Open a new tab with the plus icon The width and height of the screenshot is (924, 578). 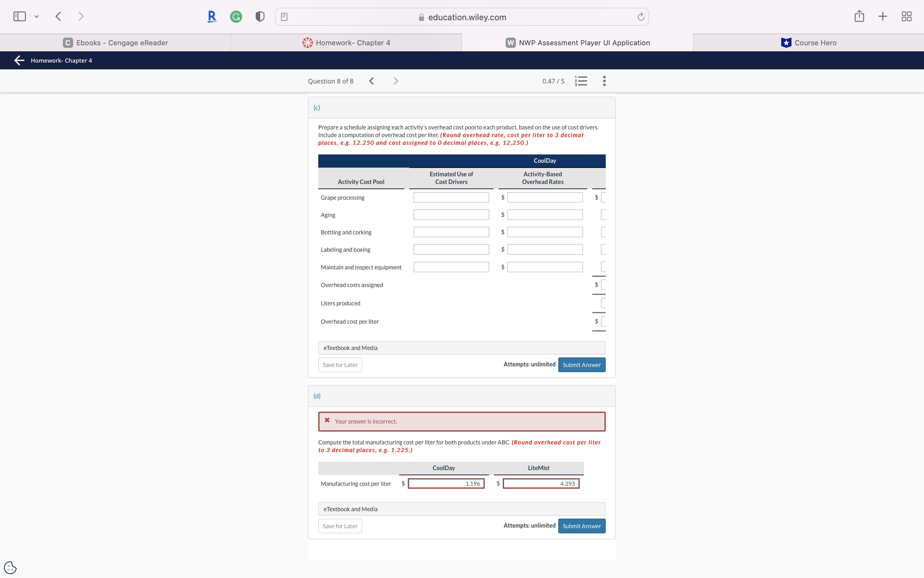[882, 16]
